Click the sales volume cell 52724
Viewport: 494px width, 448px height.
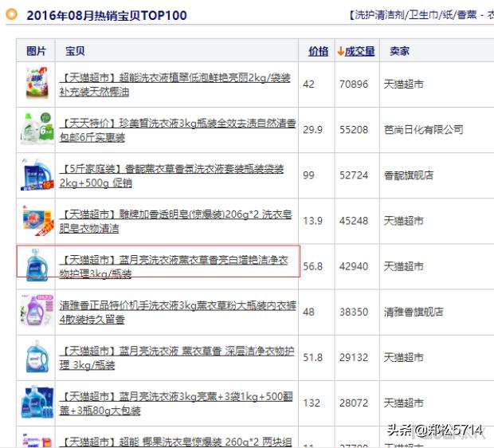(354, 175)
